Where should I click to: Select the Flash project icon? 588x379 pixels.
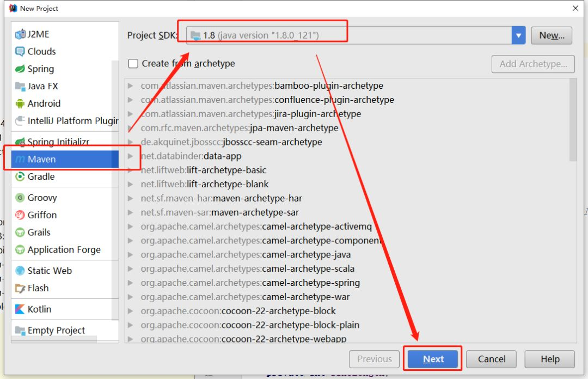20,288
